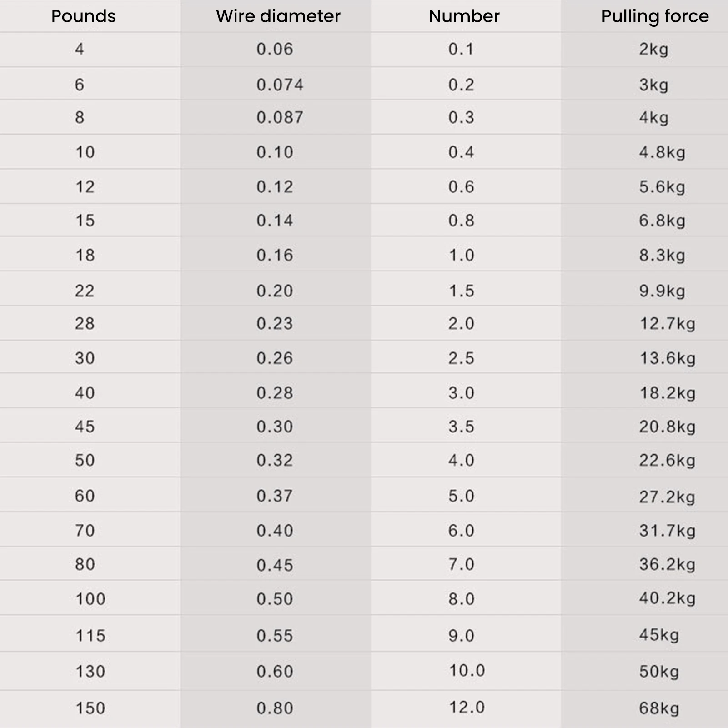Image resolution: width=728 pixels, height=728 pixels.
Task: Select the 31.7kg pulling force value
Action: [667, 531]
